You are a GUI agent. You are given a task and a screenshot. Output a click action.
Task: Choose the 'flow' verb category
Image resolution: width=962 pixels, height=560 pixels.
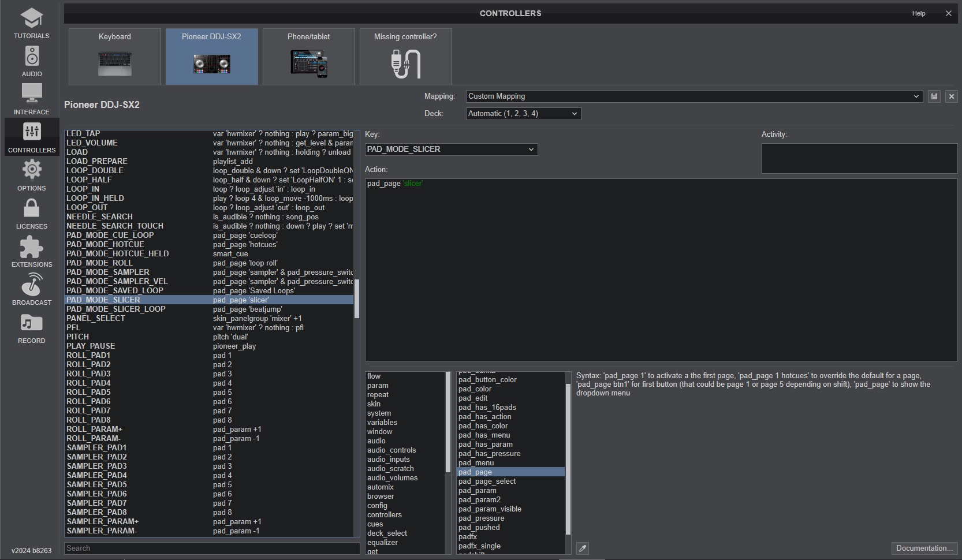[405, 376]
